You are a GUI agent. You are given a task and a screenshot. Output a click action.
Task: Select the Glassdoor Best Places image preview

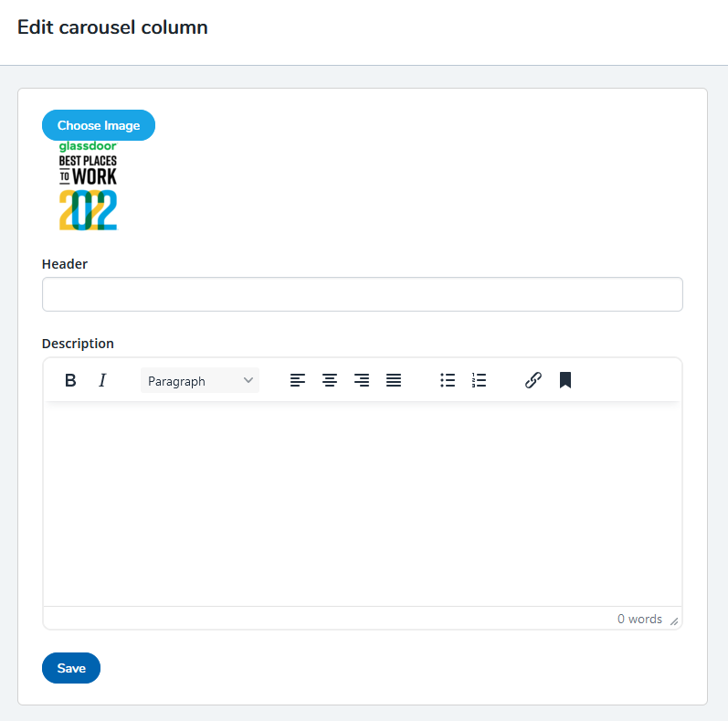pos(88,186)
